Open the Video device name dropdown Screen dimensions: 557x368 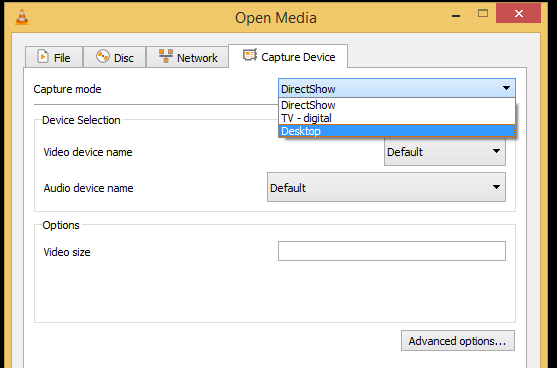(x=445, y=152)
